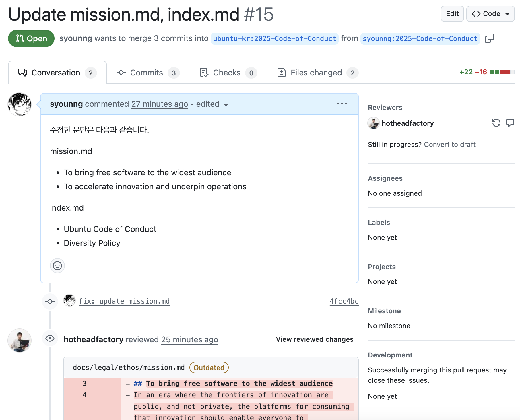Click the 25 minutes ago review timestamp
The width and height of the screenshot is (520, 420).
coord(189,339)
